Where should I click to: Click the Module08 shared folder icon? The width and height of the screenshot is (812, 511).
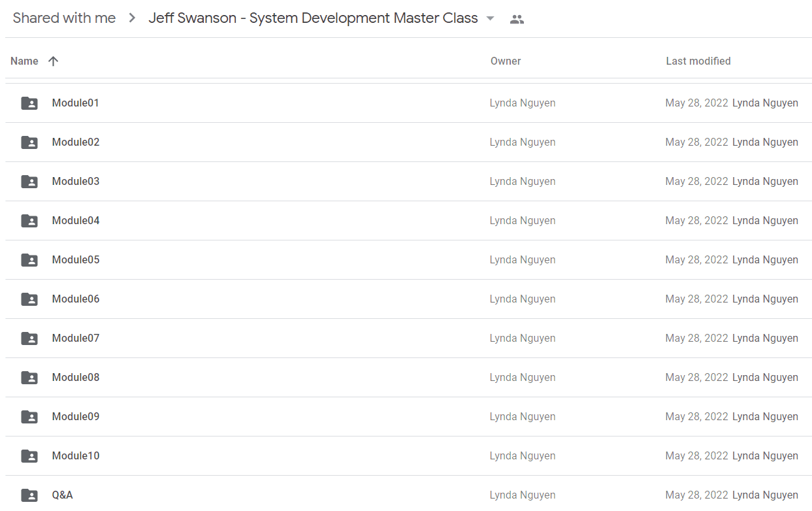click(29, 378)
